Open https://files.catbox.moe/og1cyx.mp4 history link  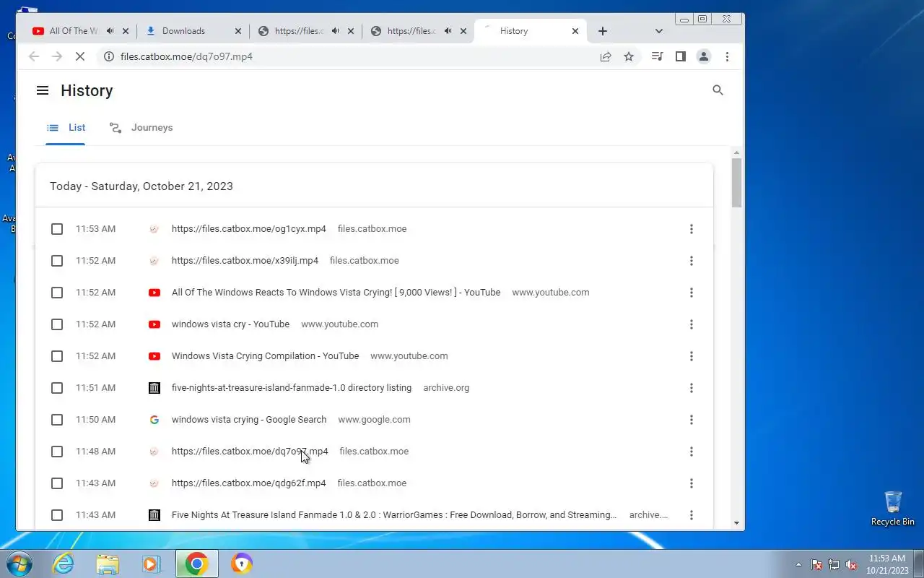[x=249, y=229]
